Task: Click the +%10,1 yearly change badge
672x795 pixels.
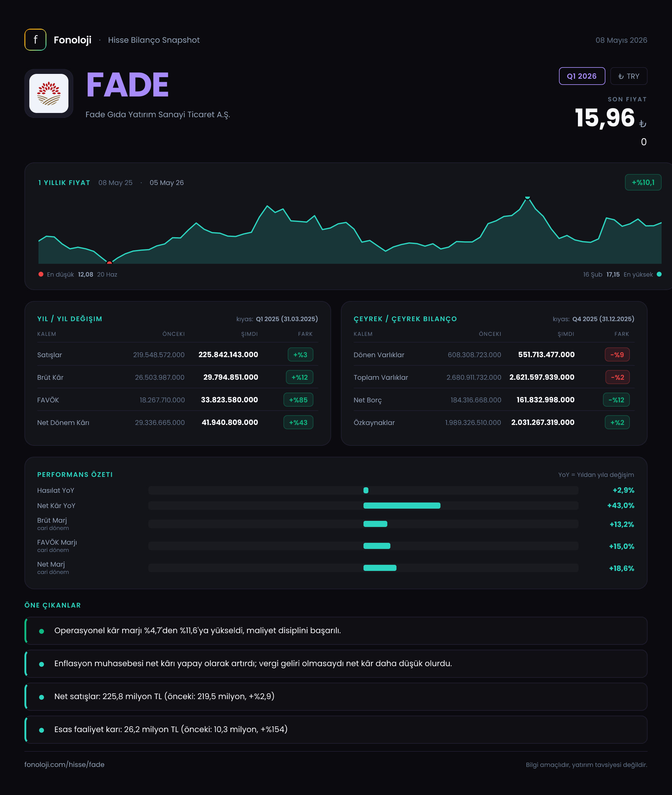Action: (x=643, y=182)
